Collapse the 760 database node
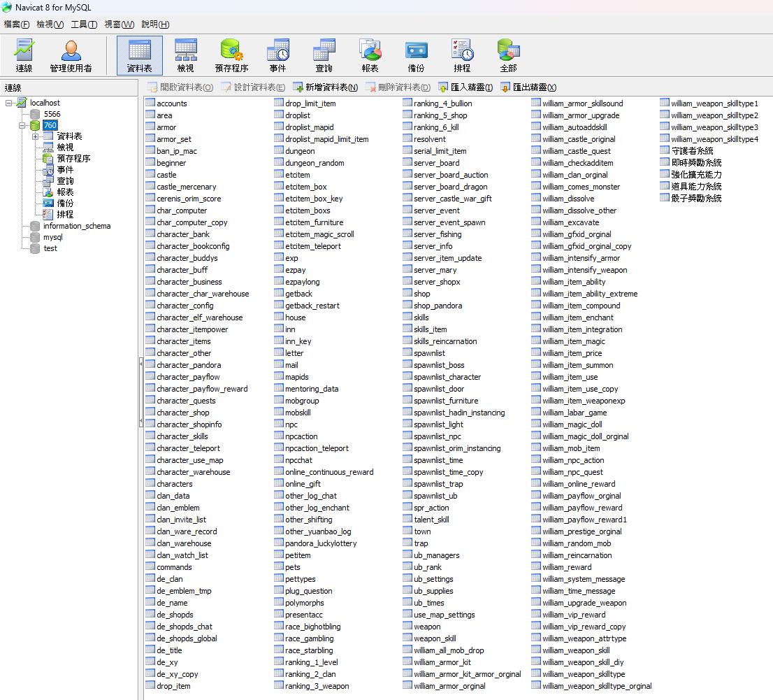The image size is (773, 700). pyautogui.click(x=22, y=125)
